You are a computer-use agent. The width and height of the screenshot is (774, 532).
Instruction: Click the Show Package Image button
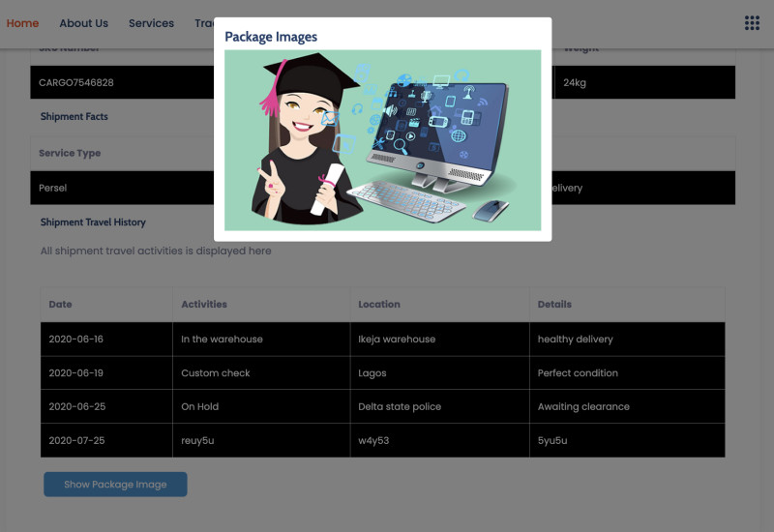(x=115, y=485)
